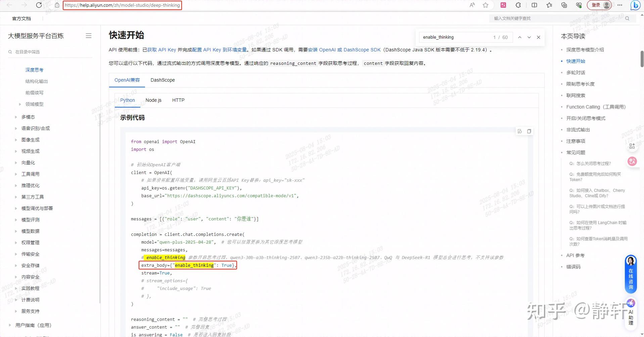Refresh the current page
Image resolution: width=644 pixels, height=337 pixels.
pyautogui.click(x=39, y=5)
